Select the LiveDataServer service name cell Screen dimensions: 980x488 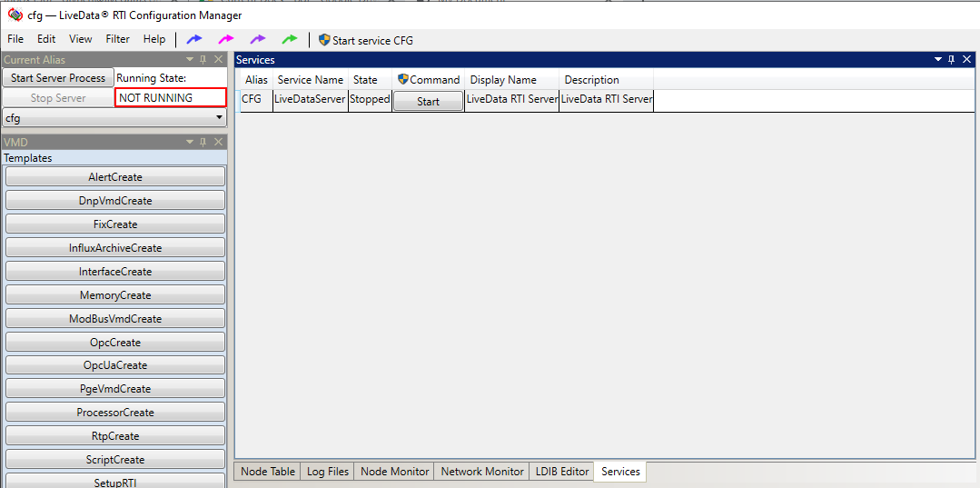pyautogui.click(x=310, y=101)
